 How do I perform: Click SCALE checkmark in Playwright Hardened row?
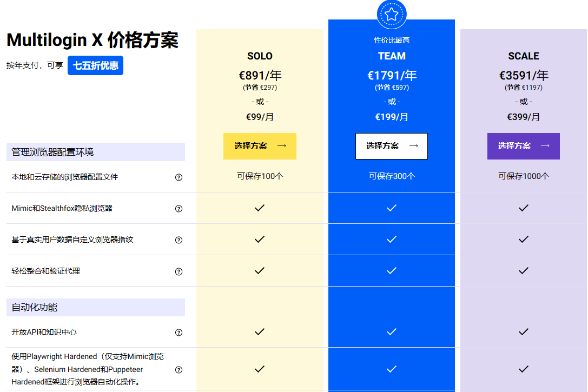click(524, 369)
